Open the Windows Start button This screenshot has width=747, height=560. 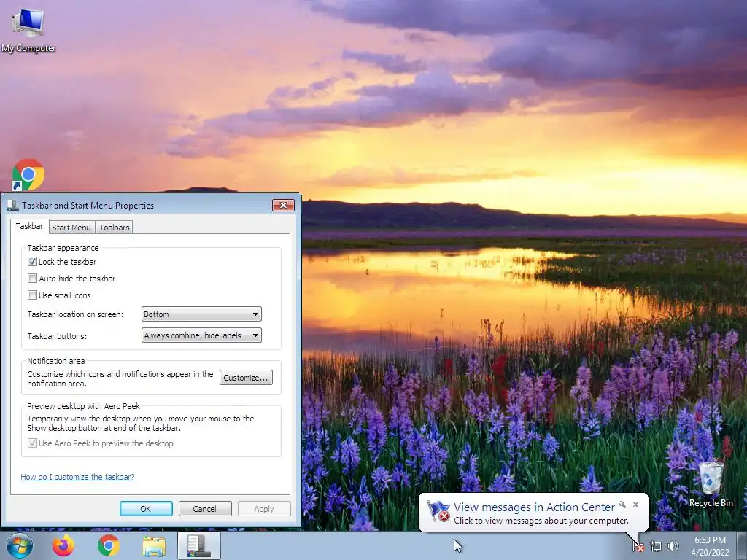[20, 545]
